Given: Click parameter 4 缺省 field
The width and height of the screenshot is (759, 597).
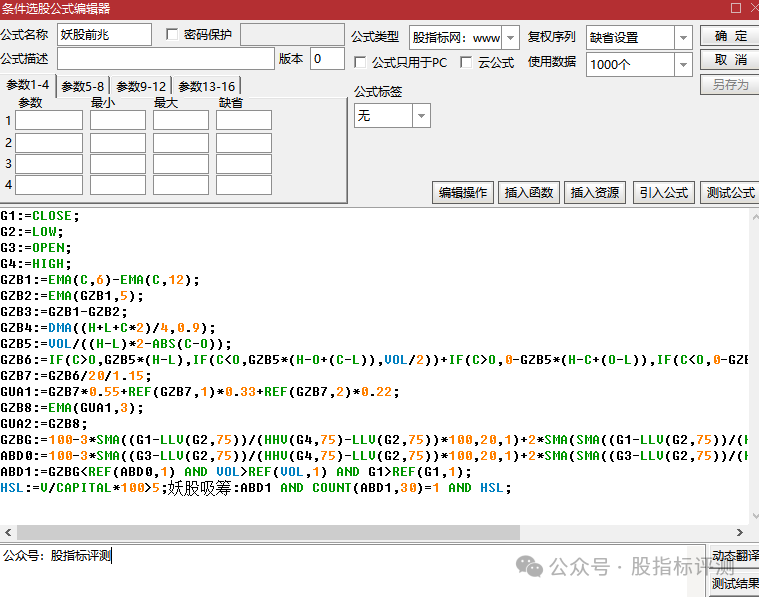Looking at the screenshot, I should [x=243, y=185].
